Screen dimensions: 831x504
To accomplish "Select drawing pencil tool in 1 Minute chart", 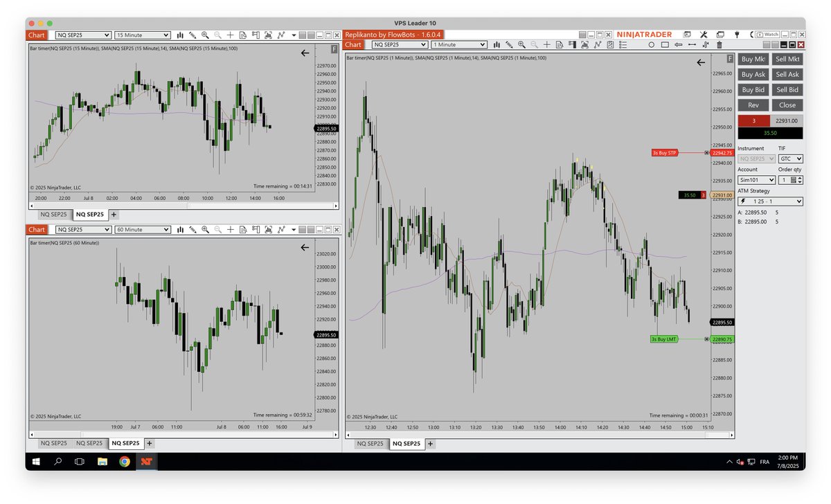I will click(509, 44).
